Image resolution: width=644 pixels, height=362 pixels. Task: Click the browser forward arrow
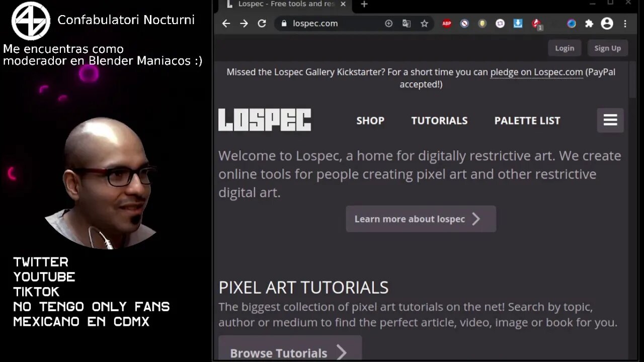coord(244,23)
